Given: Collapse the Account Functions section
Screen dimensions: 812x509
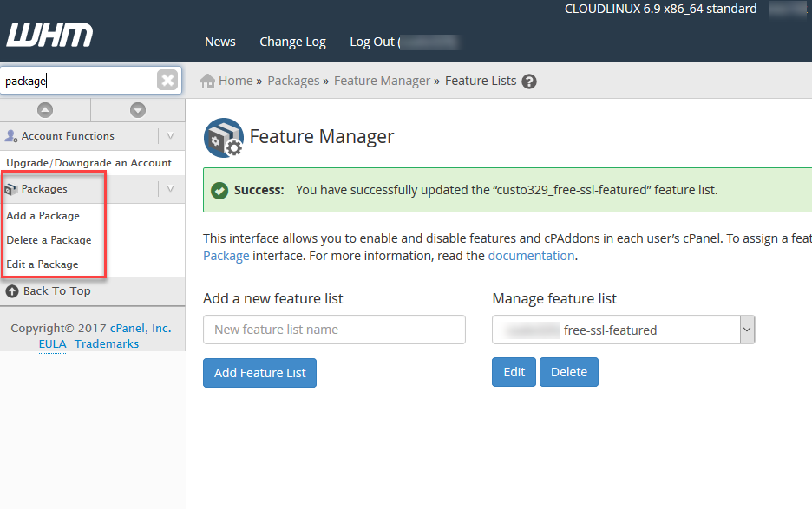Looking at the screenshot, I should (171, 136).
